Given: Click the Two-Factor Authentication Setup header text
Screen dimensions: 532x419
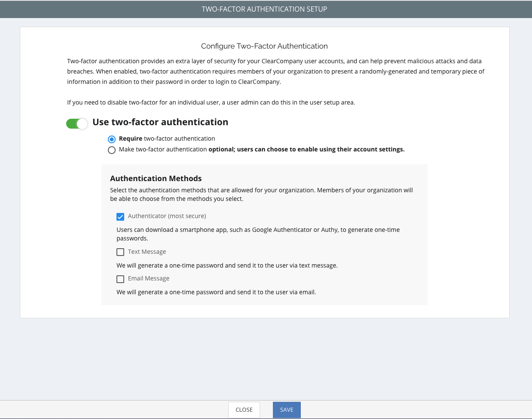Looking at the screenshot, I should pyautogui.click(x=264, y=9).
